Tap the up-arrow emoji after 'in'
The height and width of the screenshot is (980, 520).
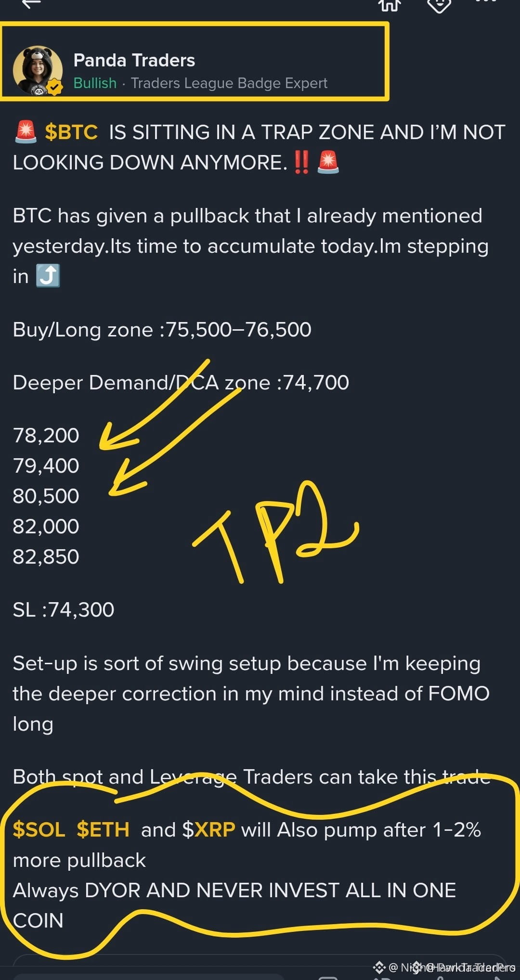(48, 276)
